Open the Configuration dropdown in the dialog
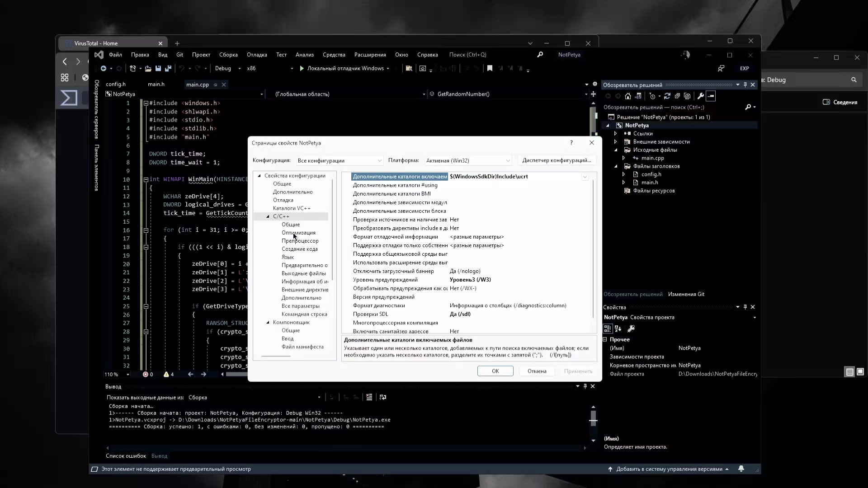 pyautogui.click(x=340, y=161)
